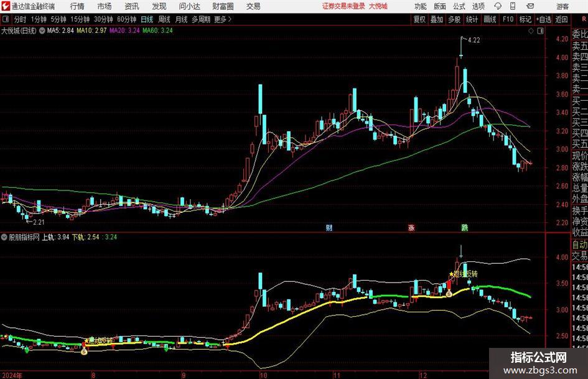Image resolution: width=588 pixels, height=379 pixels.
Task: Open the 选项 menu
Action: pos(478,6)
